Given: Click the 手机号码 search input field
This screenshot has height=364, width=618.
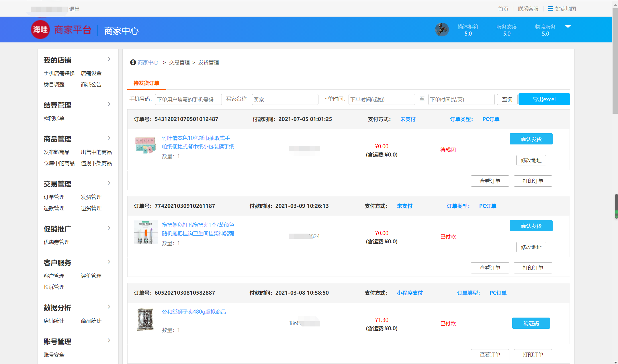Looking at the screenshot, I should coord(188,99).
